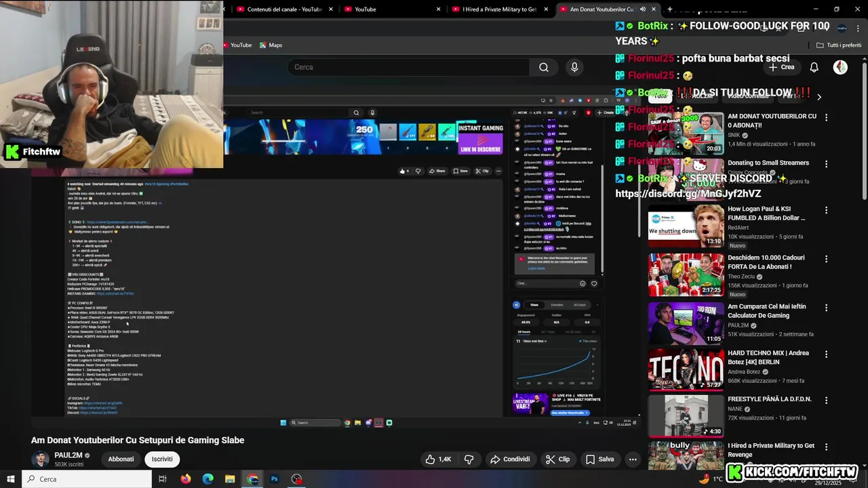The height and width of the screenshot is (488, 868).
Task: Open the YouTube account avatar menu
Action: [840, 67]
